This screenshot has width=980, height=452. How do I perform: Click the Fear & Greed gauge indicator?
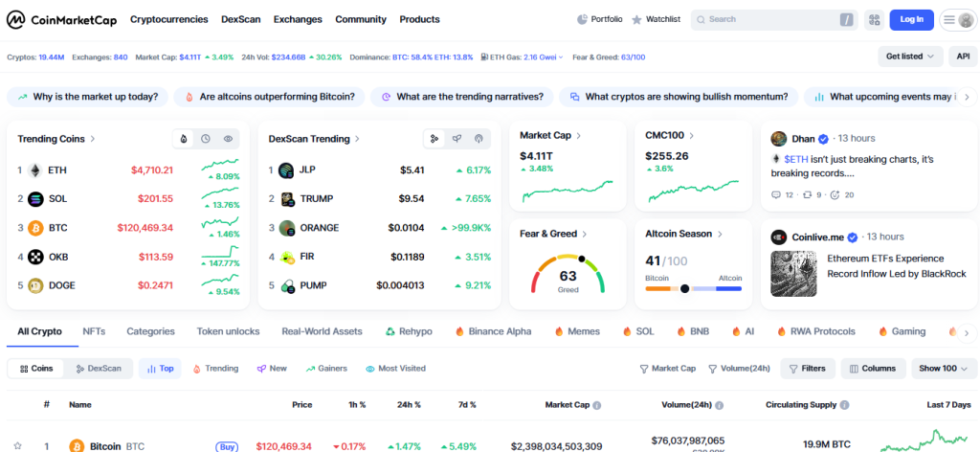581,259
